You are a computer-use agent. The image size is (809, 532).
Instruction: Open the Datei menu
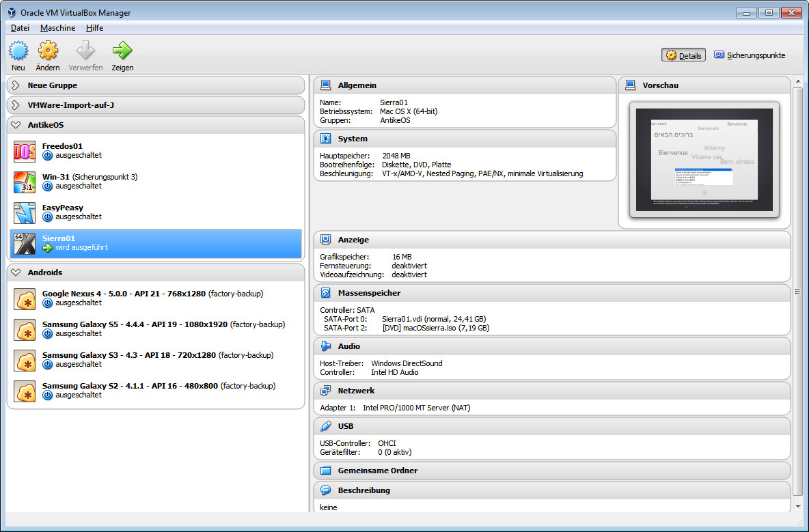click(x=20, y=28)
